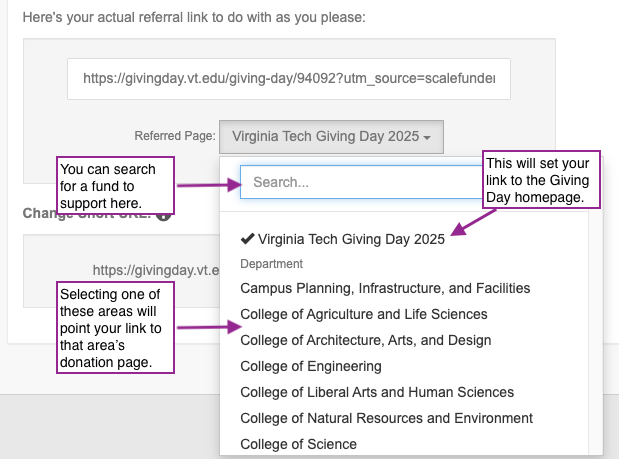Click the Change Short URL info icon
619x459 pixels.
[163, 215]
